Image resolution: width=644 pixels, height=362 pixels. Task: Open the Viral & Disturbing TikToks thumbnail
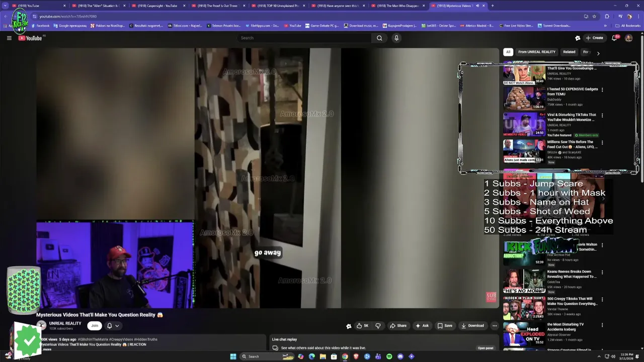pos(524,124)
